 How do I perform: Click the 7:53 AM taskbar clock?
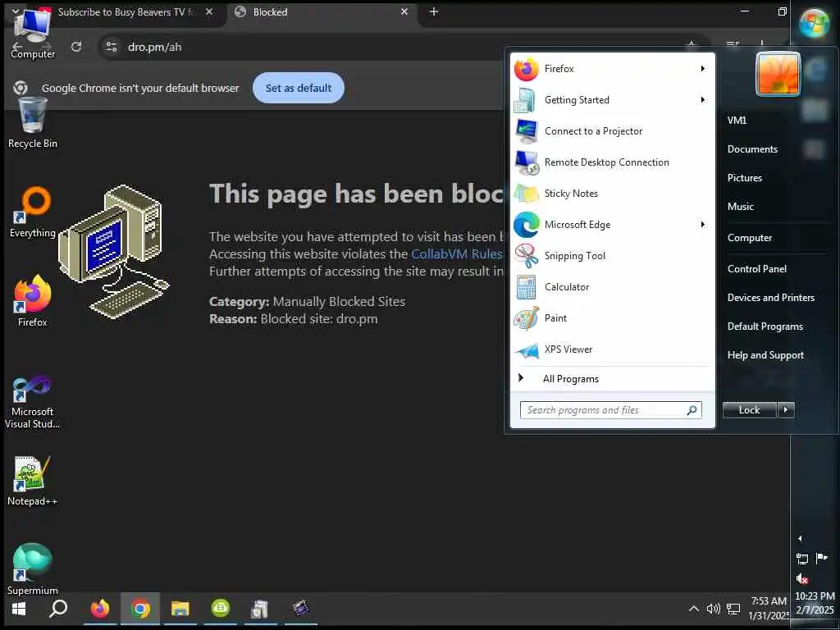pos(769,608)
